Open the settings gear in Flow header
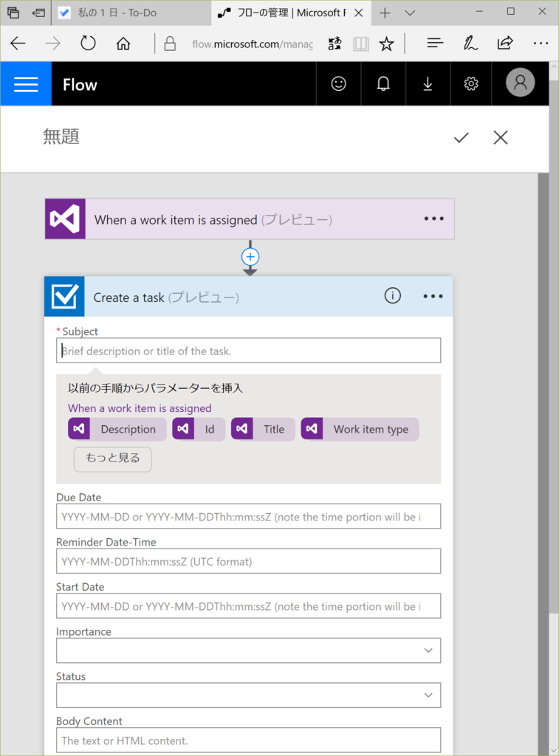 pos(471,84)
